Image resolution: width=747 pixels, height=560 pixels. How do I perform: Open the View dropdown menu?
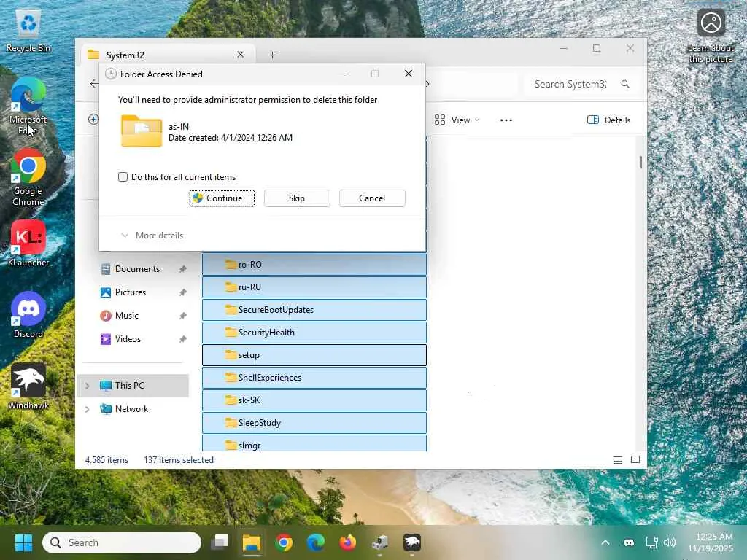pyautogui.click(x=457, y=120)
